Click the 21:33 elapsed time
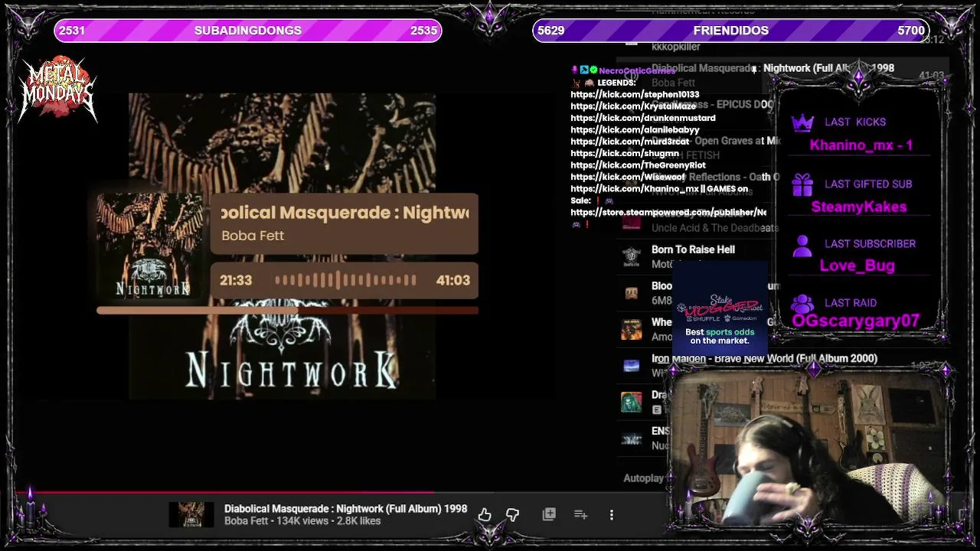This screenshot has width=980, height=551. [236, 280]
